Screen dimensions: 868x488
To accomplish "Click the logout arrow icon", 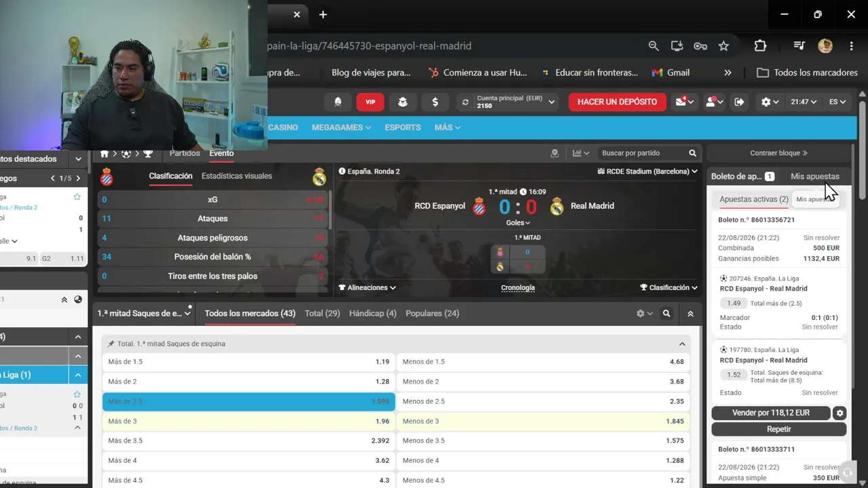I will [x=739, y=102].
